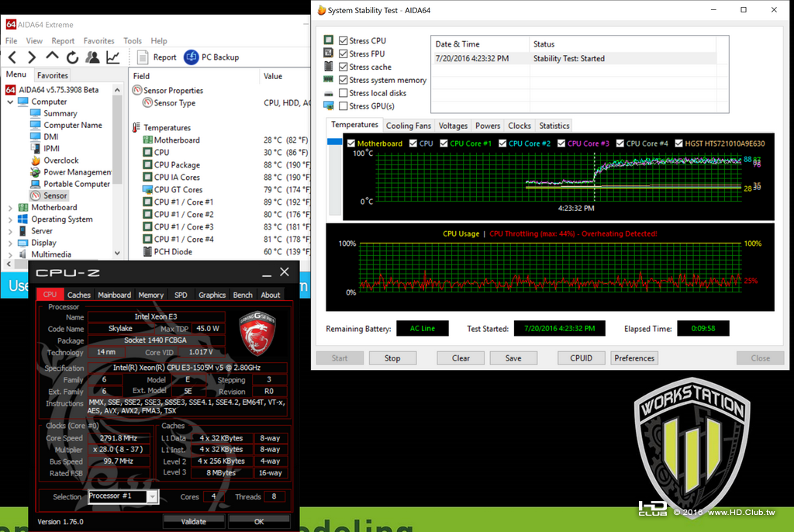Expand the Server tree node
This screenshot has width=794, height=532.
coord(10,231)
